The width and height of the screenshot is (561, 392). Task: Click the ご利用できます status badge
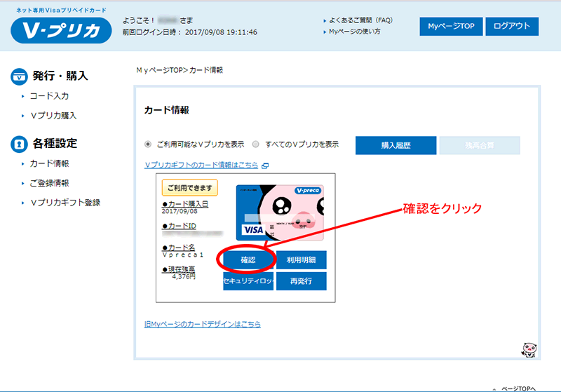point(189,188)
